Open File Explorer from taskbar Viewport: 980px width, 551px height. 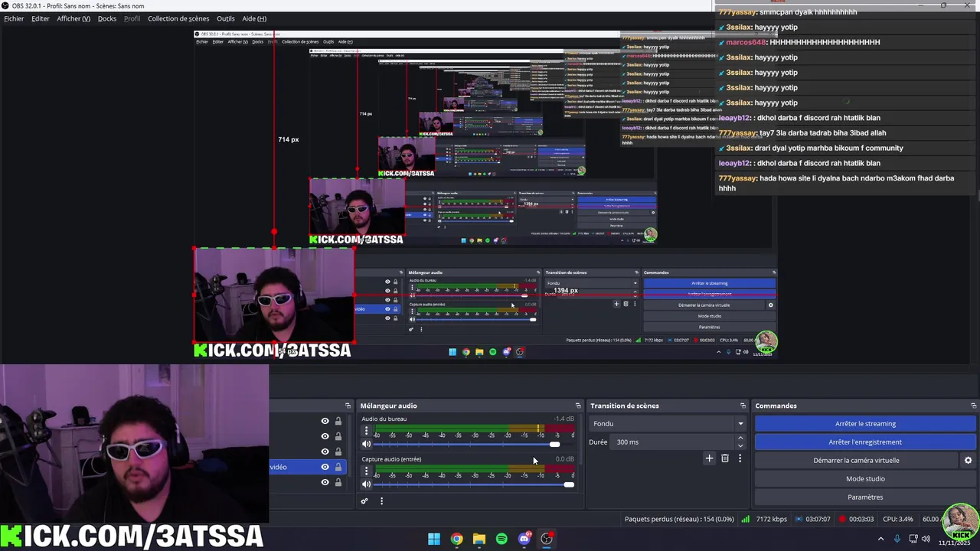point(479,539)
